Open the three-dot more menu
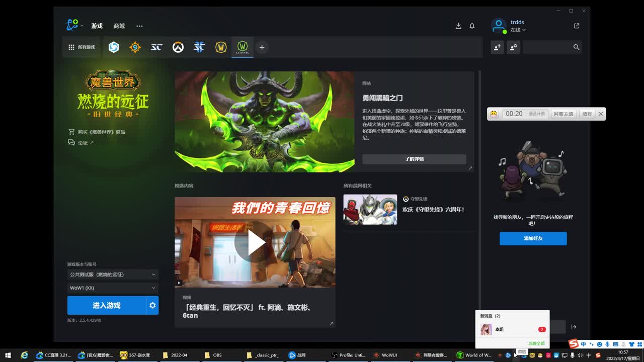Viewport: 644px width, 362px height. (x=139, y=26)
